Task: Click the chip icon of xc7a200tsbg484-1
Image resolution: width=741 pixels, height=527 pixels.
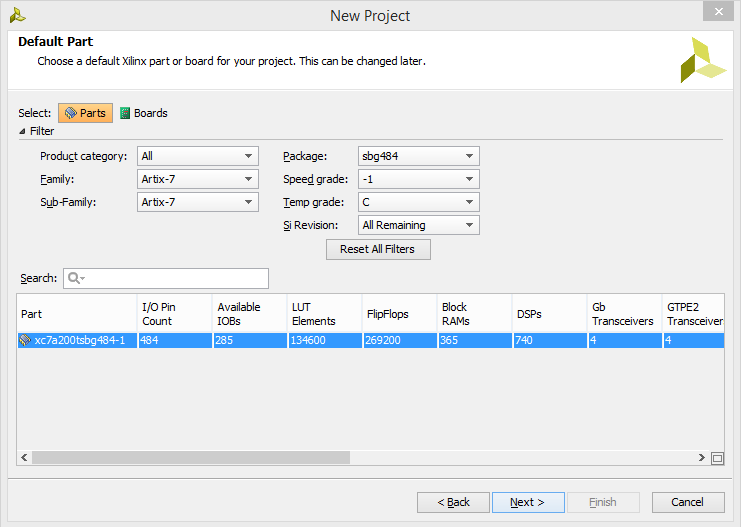Action: (x=25, y=340)
